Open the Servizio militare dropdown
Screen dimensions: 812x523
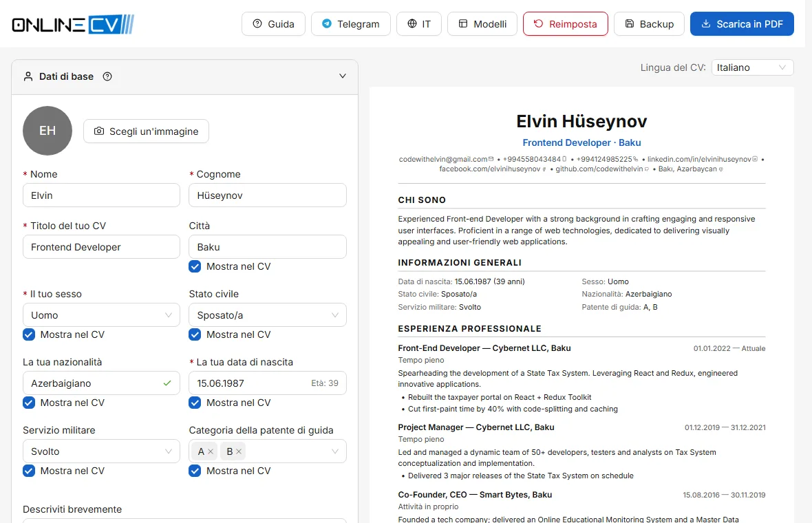[x=102, y=451]
